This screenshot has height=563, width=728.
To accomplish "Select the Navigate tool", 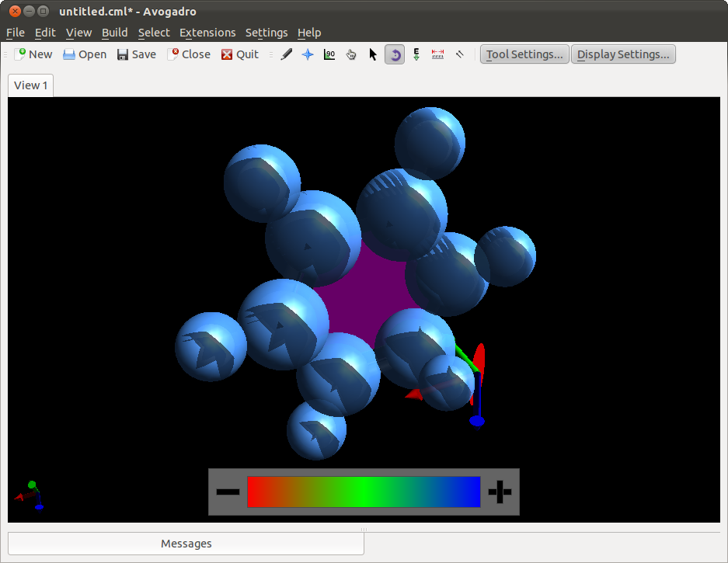I will tap(307, 54).
